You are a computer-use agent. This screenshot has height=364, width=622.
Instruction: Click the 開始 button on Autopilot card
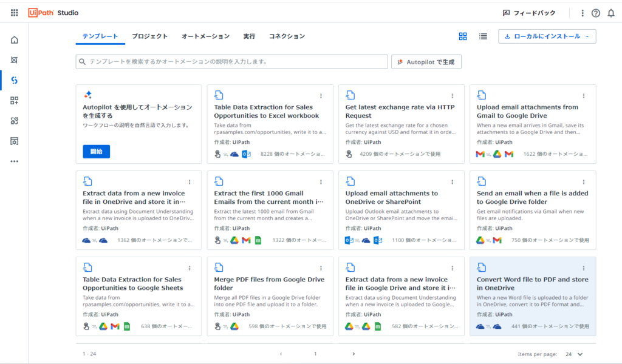click(x=96, y=152)
